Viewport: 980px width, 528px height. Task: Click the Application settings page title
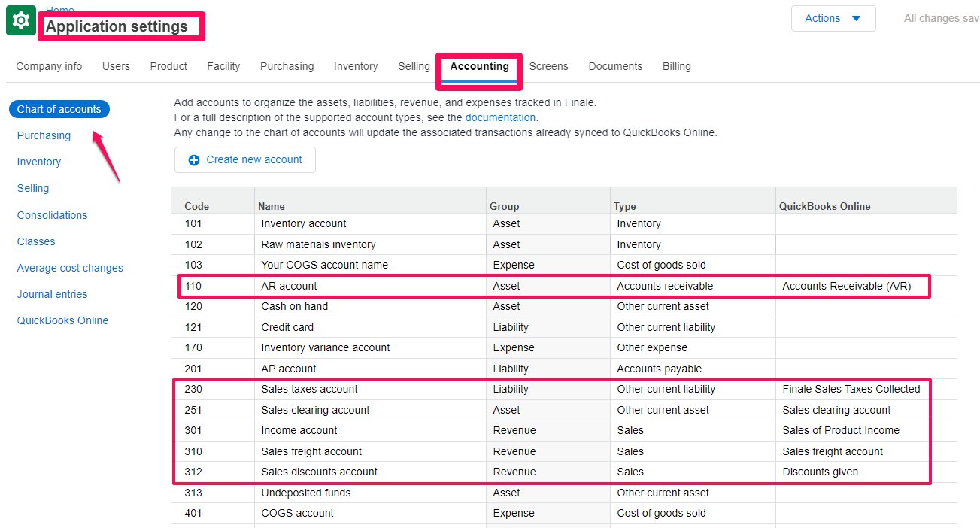point(117,26)
